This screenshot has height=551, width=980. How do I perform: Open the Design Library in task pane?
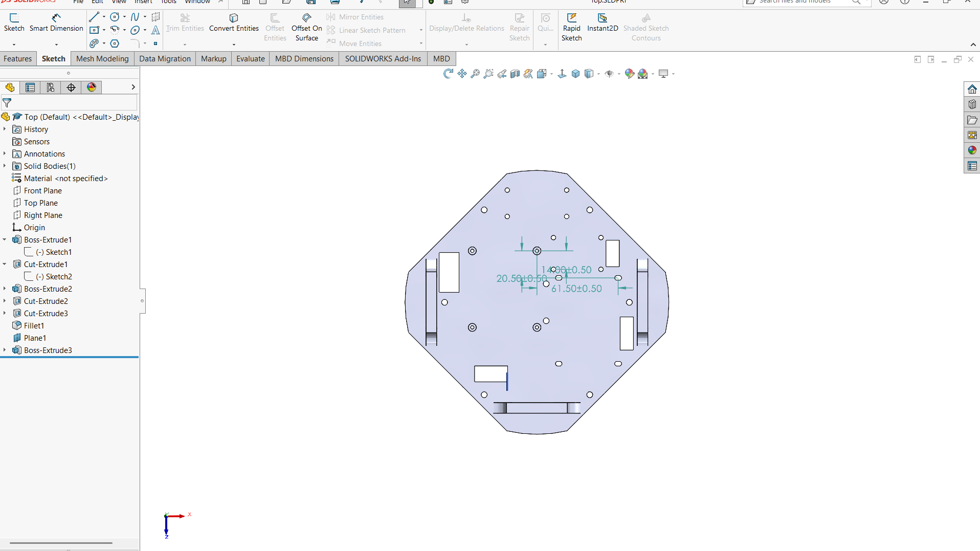click(x=972, y=104)
